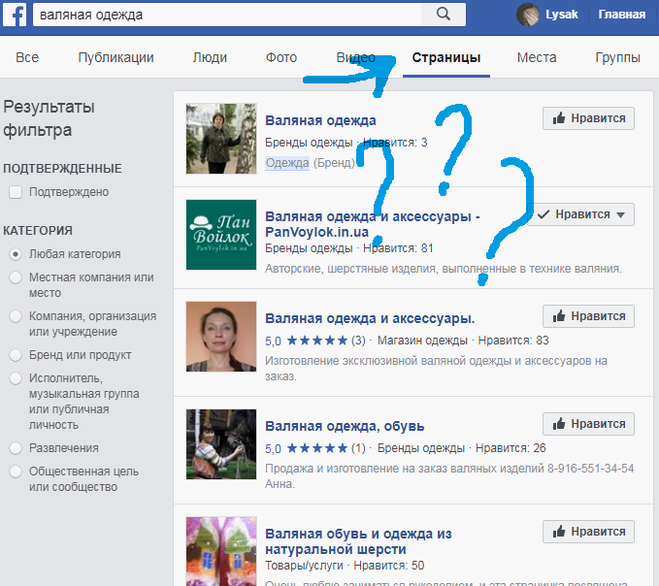
Task: Open the liked Нравится dropdown for PanVoylok.in.ua
Action: 583,214
